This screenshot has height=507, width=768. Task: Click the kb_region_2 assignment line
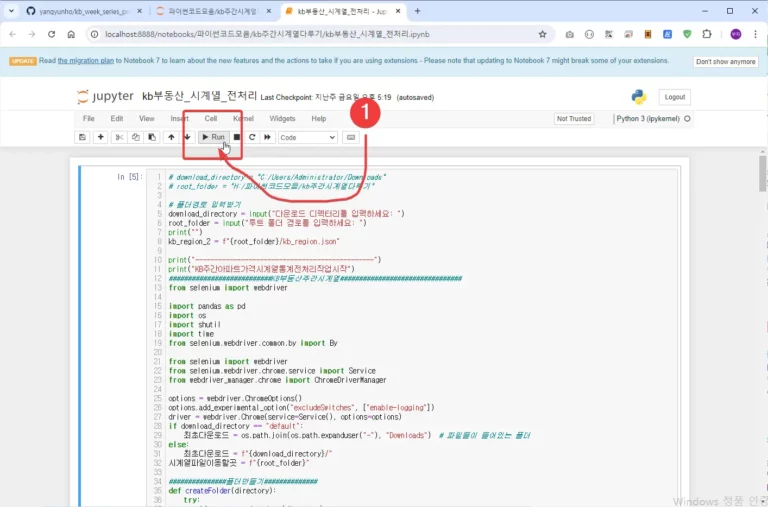[254, 241]
